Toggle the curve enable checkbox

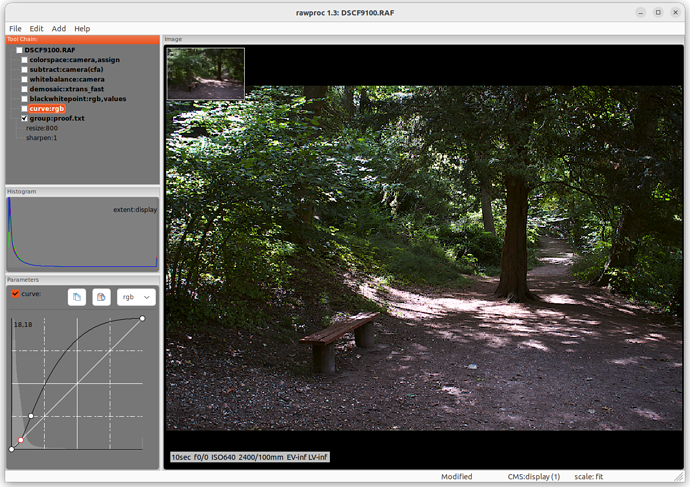pyautogui.click(x=15, y=294)
